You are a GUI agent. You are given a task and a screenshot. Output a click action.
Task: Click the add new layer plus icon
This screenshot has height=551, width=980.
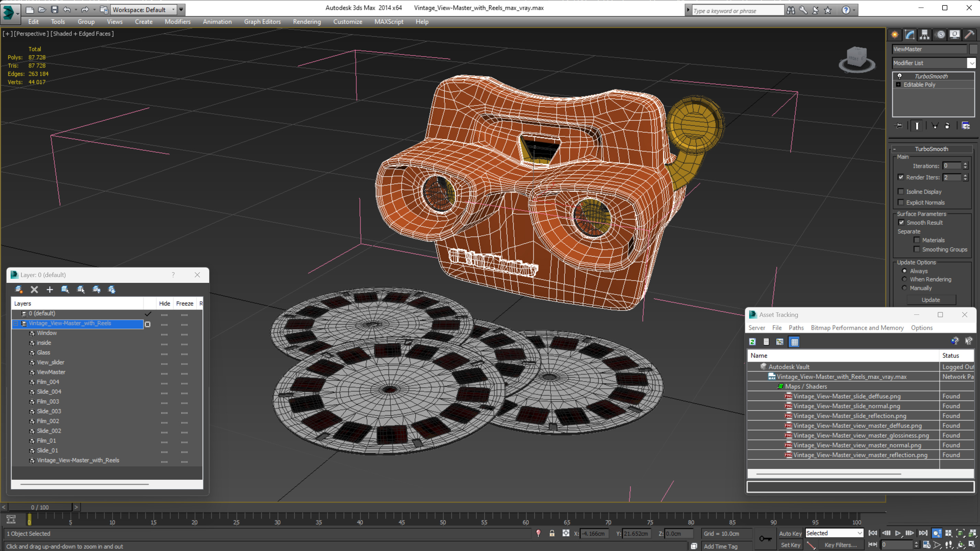(x=49, y=290)
